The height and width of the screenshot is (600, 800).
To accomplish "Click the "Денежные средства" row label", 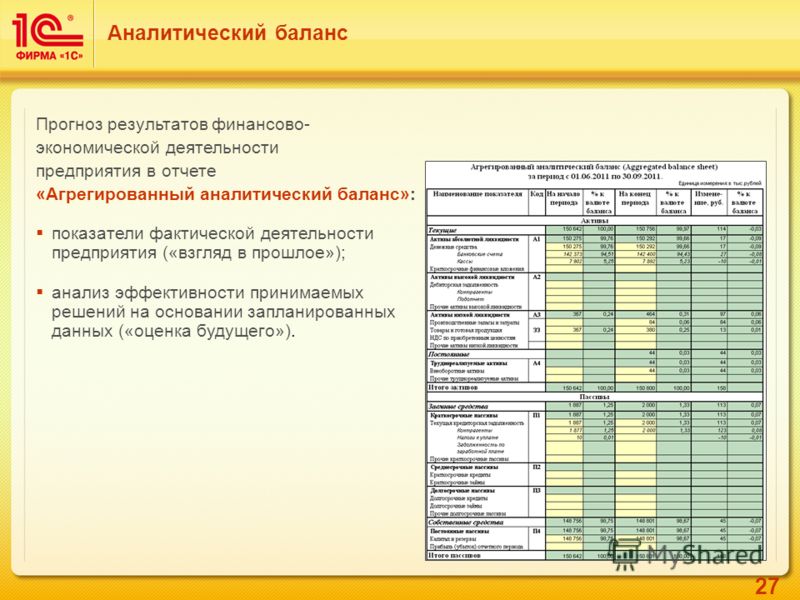I will pos(455,246).
